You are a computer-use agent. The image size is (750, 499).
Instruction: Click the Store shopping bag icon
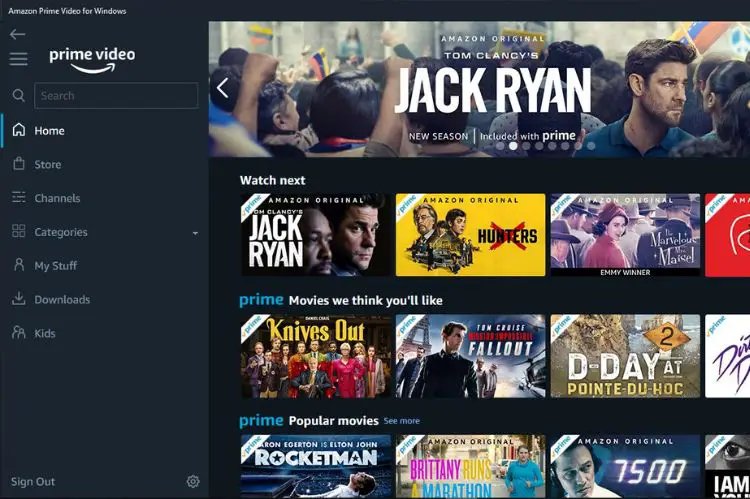(x=19, y=164)
